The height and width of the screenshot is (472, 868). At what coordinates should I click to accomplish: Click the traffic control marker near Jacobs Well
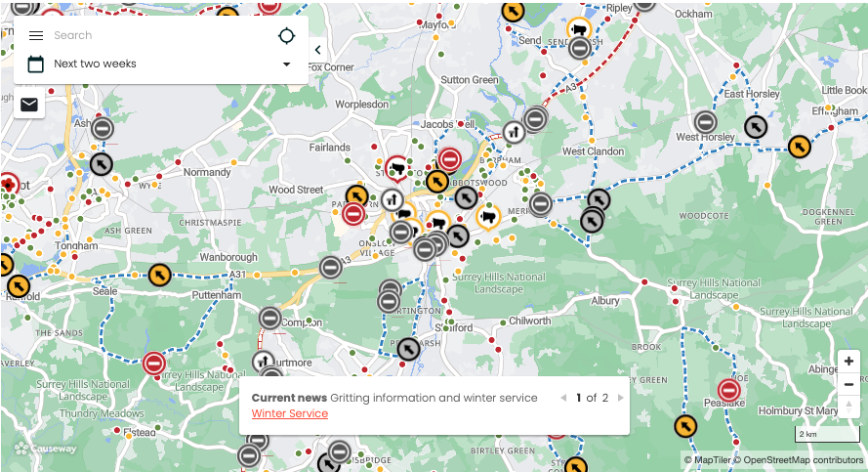pos(515,132)
